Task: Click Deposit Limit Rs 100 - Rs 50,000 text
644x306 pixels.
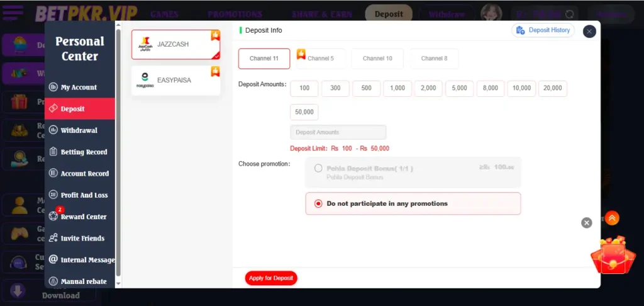Action: [340, 149]
